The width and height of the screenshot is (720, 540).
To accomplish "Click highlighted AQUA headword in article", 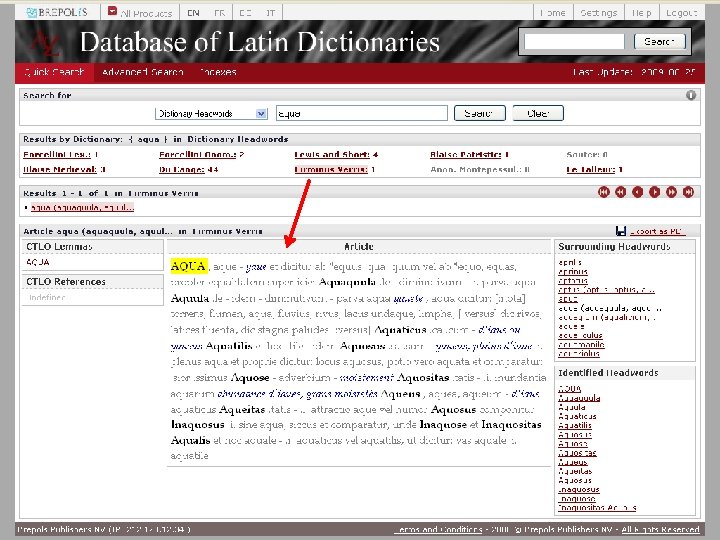I will click(189, 266).
